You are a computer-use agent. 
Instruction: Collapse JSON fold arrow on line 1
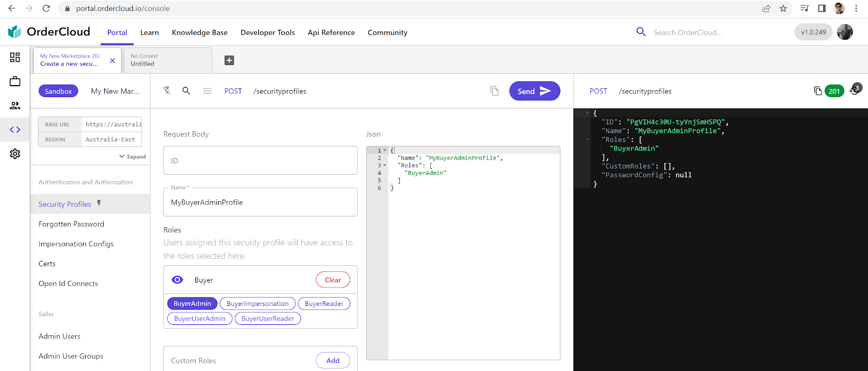[x=385, y=150]
